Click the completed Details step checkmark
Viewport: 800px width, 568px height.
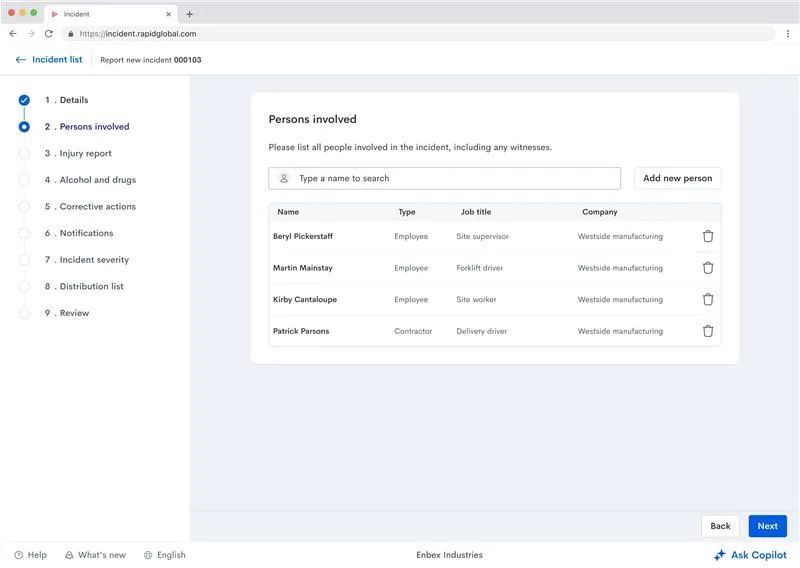click(x=24, y=100)
